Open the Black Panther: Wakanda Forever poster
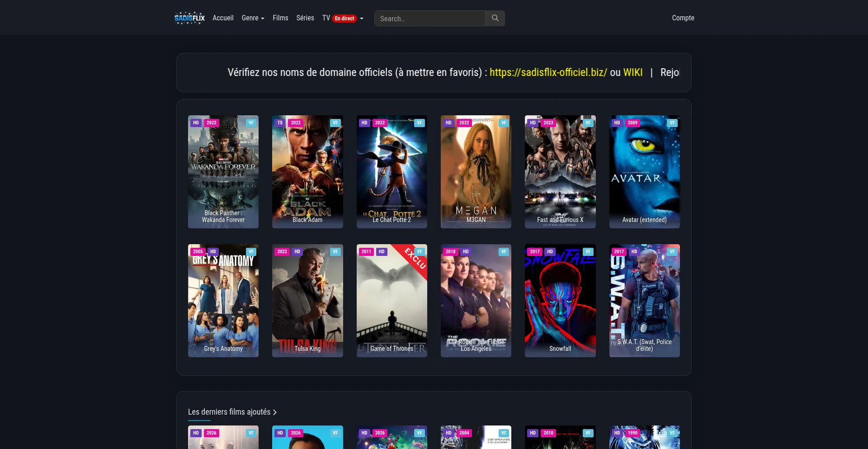This screenshot has width=868, height=449. pos(223,172)
